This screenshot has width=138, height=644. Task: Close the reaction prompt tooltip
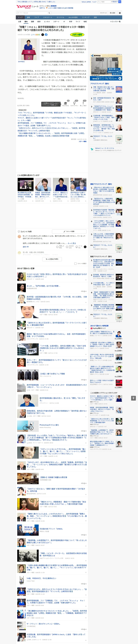[60, 103]
